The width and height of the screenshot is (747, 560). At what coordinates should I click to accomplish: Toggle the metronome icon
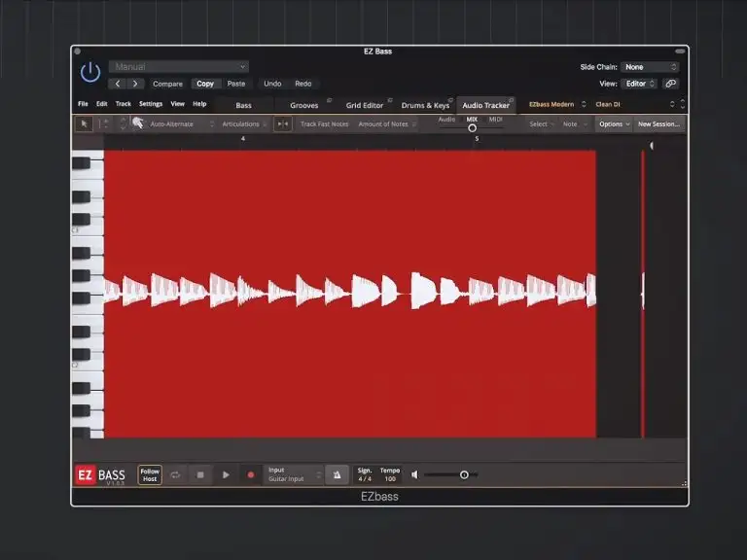pos(337,474)
